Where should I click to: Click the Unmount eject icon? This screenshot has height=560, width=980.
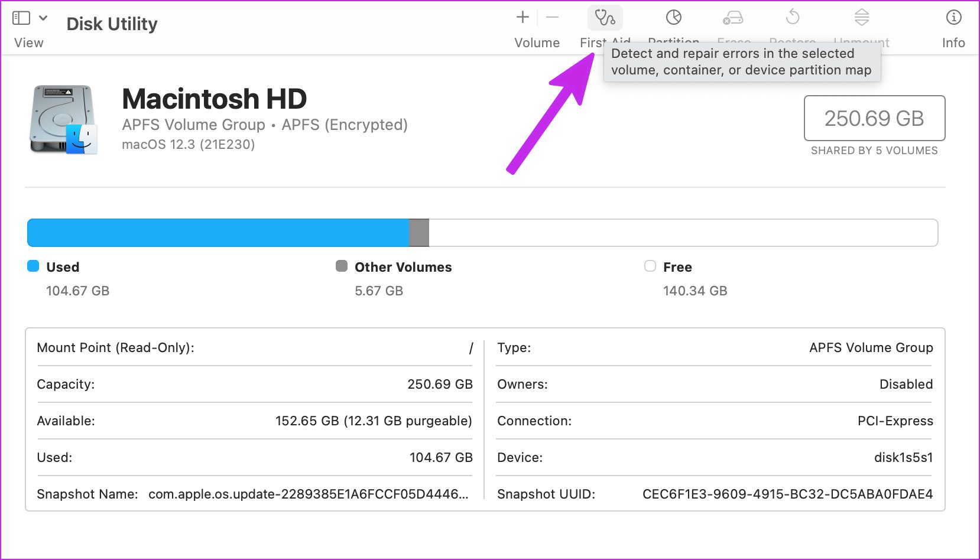pos(862,17)
